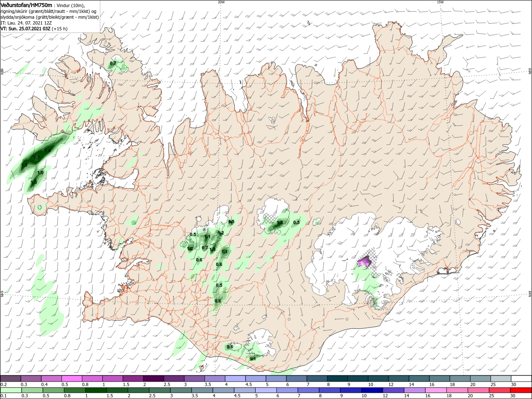Click the 15W longitude label

(440, 2)
